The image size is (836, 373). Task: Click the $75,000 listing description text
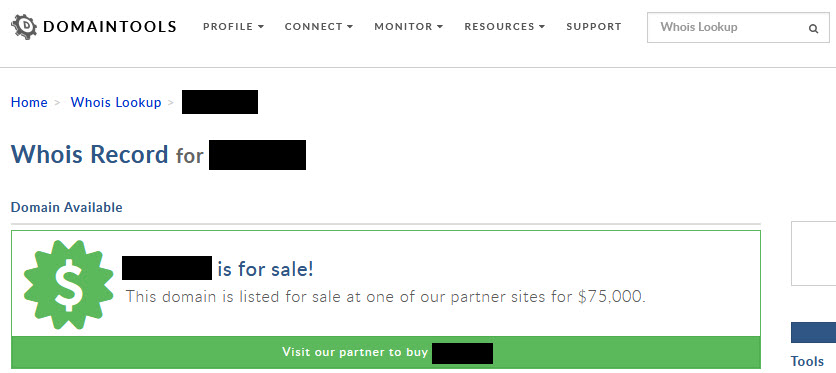click(385, 297)
